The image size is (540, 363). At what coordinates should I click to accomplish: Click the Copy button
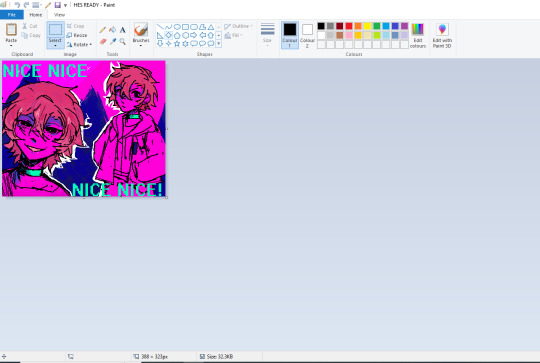31,35
